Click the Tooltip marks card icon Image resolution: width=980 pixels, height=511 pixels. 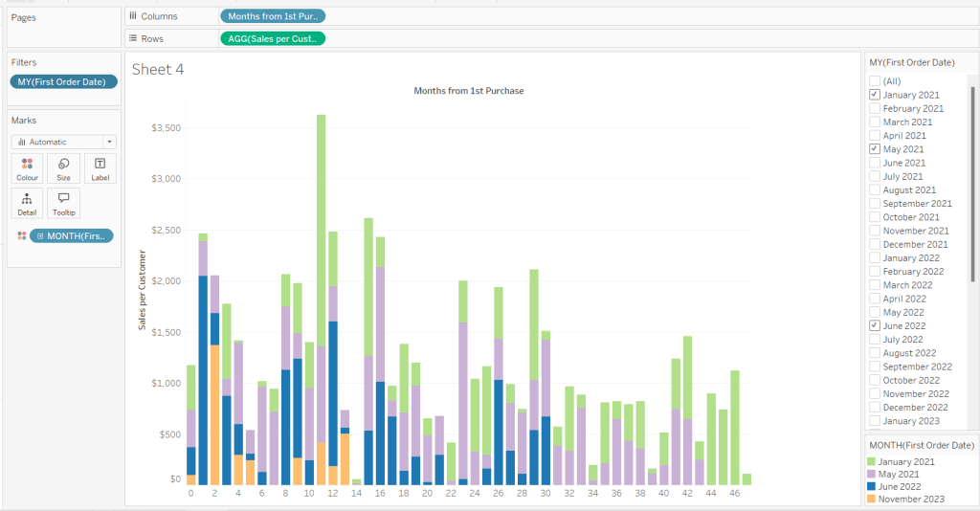pyautogui.click(x=63, y=203)
